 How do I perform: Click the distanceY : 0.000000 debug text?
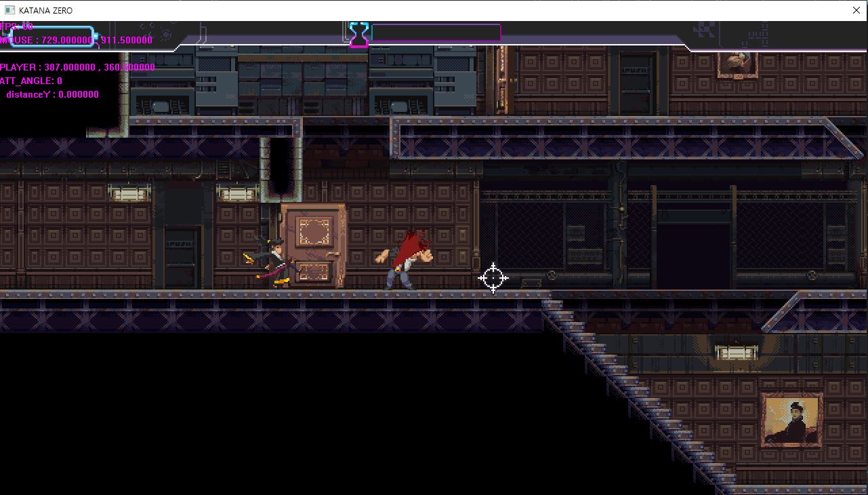coord(53,94)
